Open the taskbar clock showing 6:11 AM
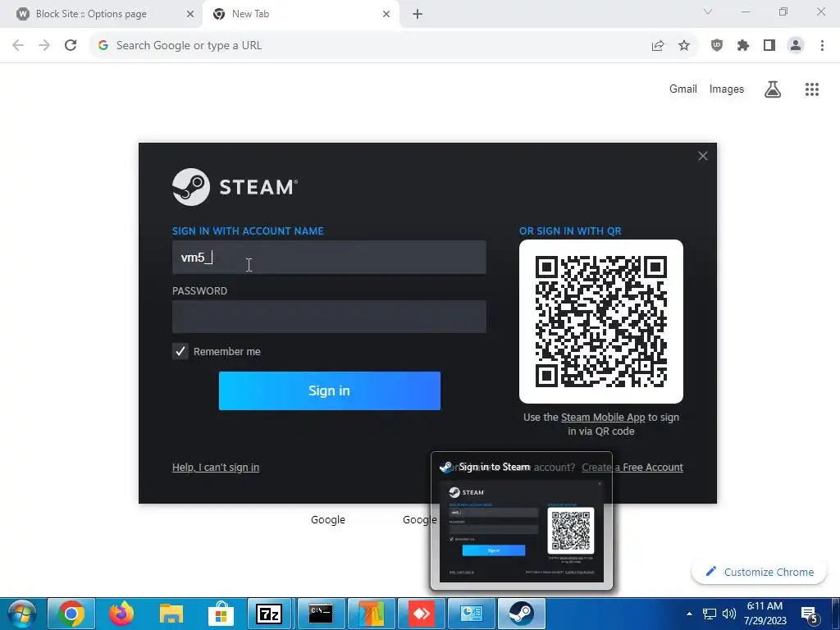Viewport: 840px width, 630px height. pos(765,614)
